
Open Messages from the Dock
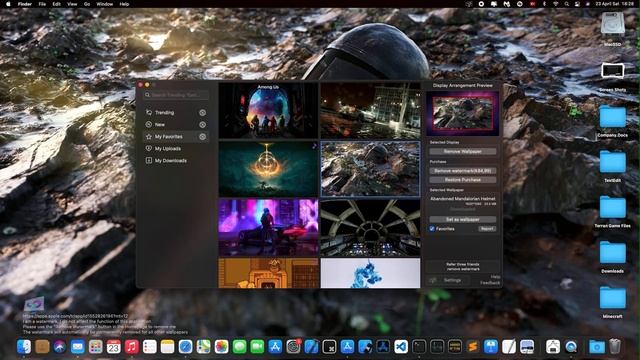[x=239, y=347]
